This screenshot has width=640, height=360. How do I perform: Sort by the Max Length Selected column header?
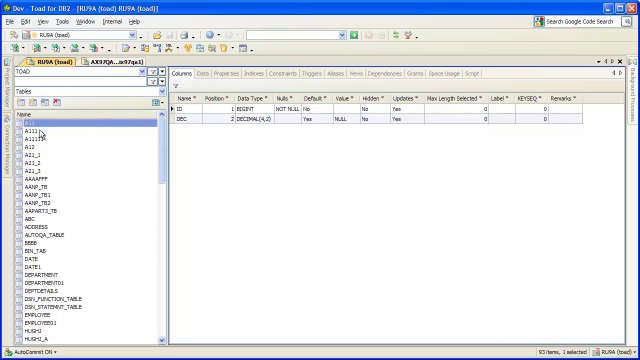tap(455, 98)
